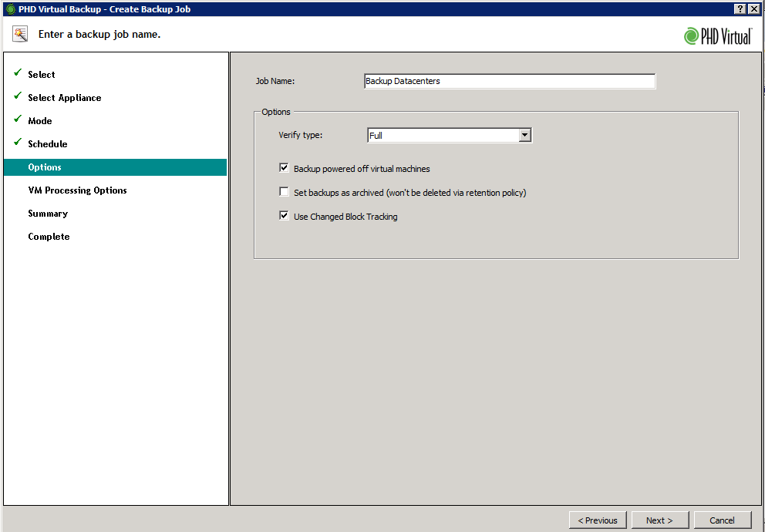Click the Job Name input field
The image size is (765, 532).
pos(510,82)
